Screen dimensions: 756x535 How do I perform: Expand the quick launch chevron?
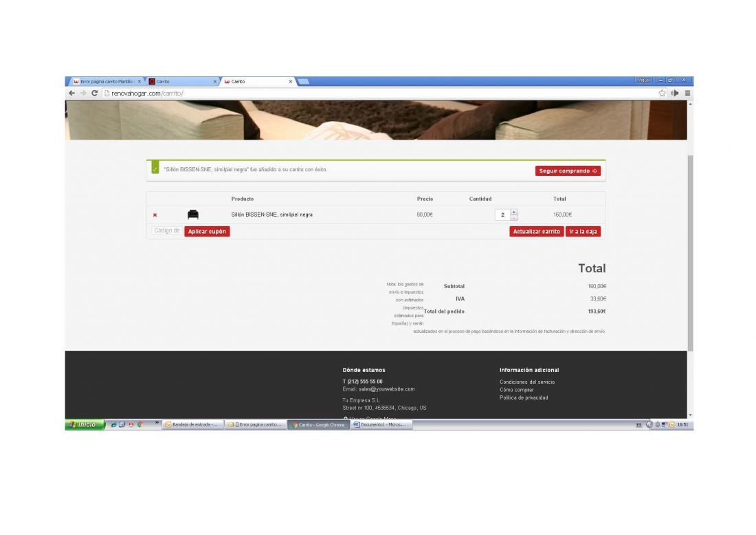(x=157, y=423)
